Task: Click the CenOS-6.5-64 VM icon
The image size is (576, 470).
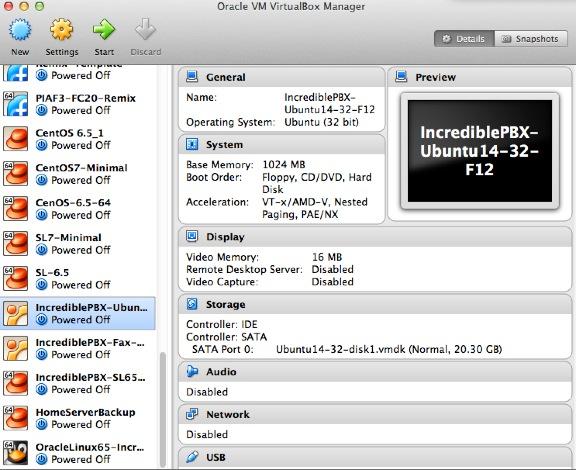Action: (15, 209)
